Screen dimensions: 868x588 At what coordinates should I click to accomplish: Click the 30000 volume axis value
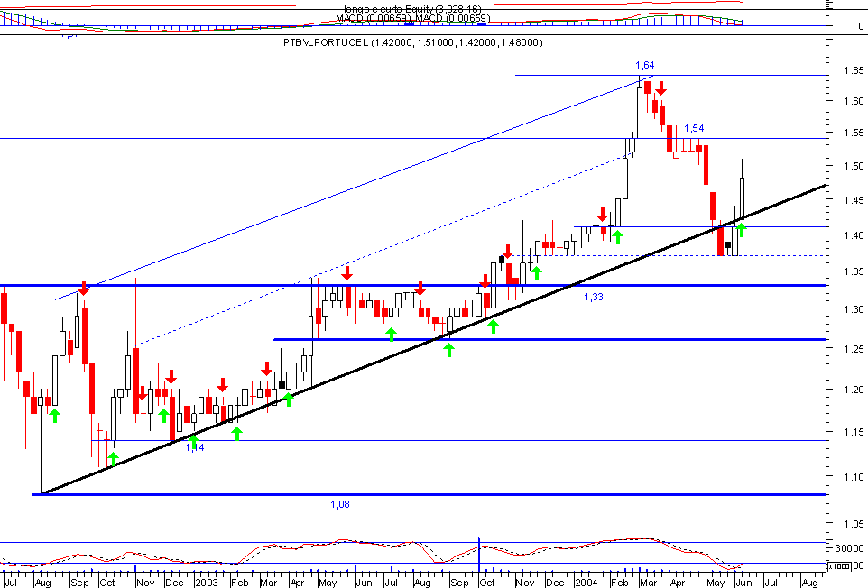tap(850, 548)
